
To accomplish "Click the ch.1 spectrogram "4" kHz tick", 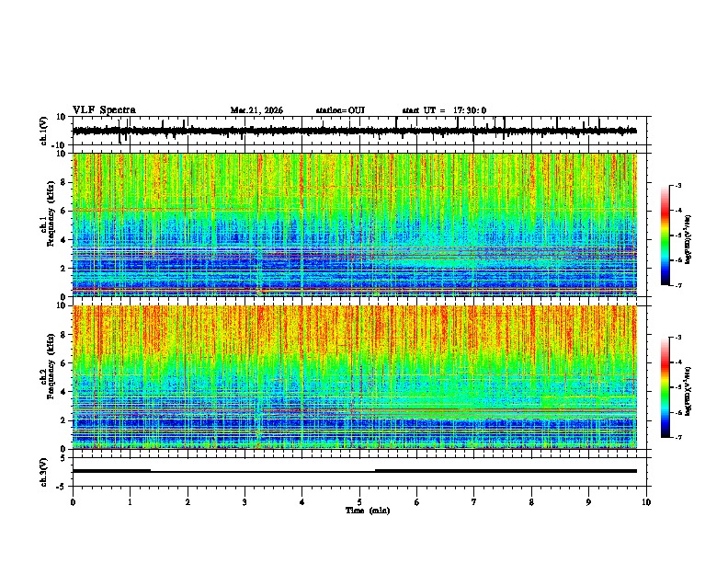I will (x=64, y=240).
